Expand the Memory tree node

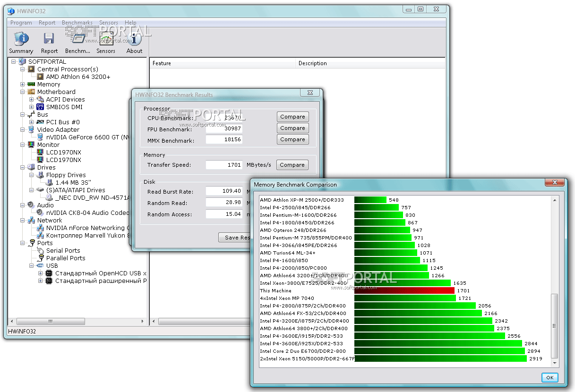coord(23,84)
